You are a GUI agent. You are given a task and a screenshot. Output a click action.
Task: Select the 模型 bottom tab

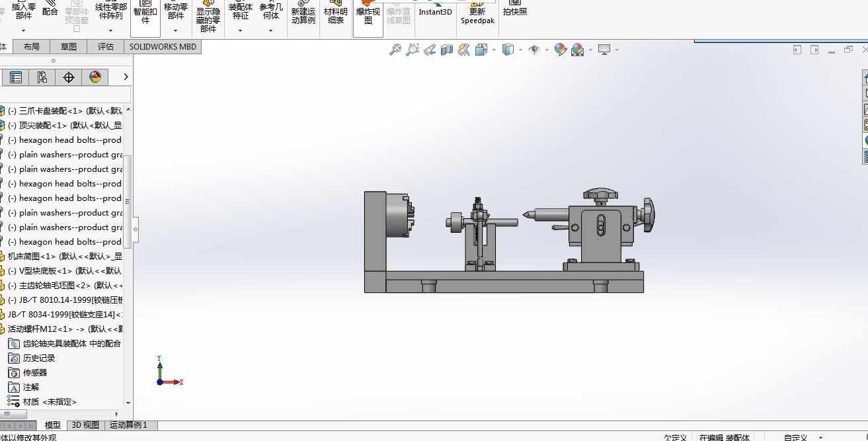click(x=53, y=425)
